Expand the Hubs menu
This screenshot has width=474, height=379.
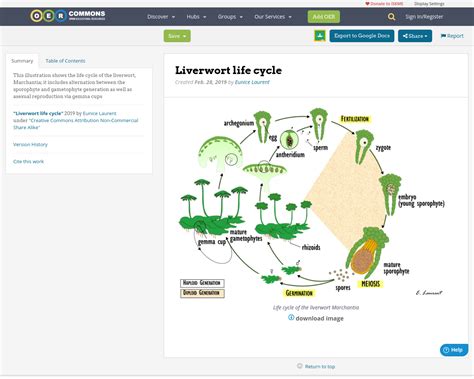coord(196,17)
